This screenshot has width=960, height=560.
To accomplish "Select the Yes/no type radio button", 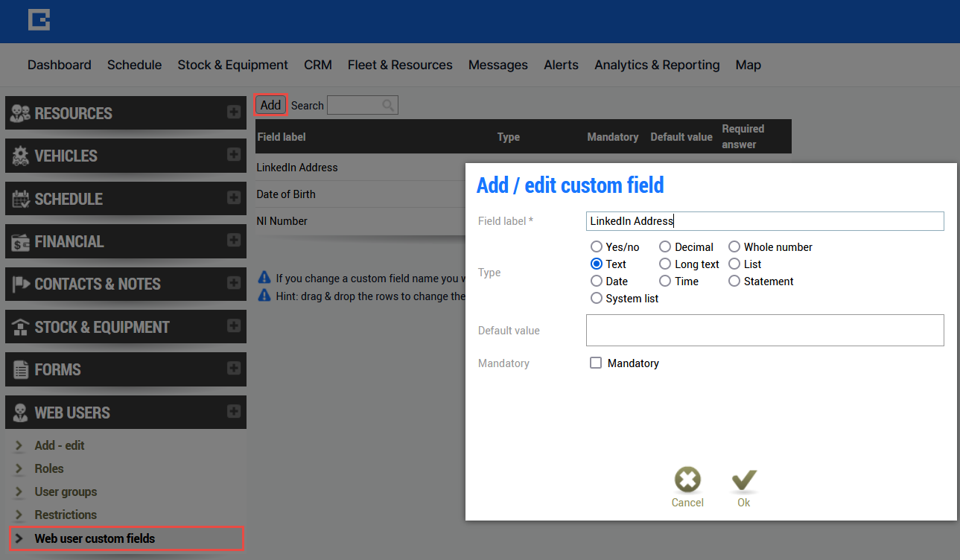I will pos(596,247).
